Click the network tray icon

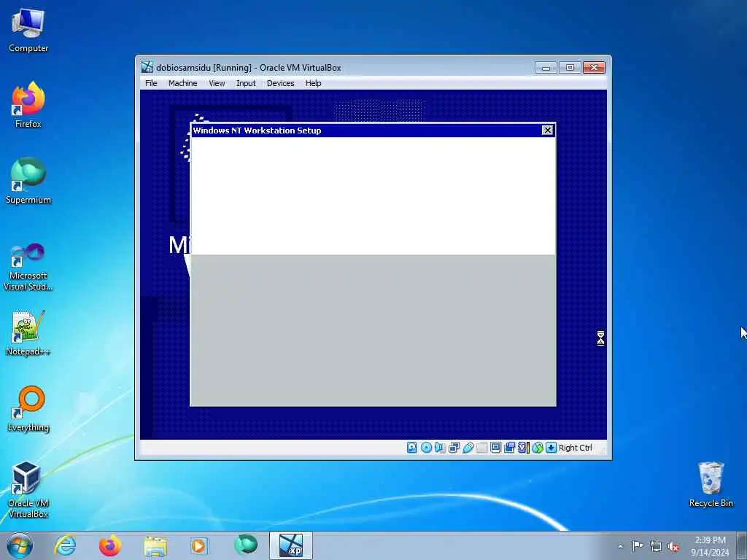coord(656,546)
